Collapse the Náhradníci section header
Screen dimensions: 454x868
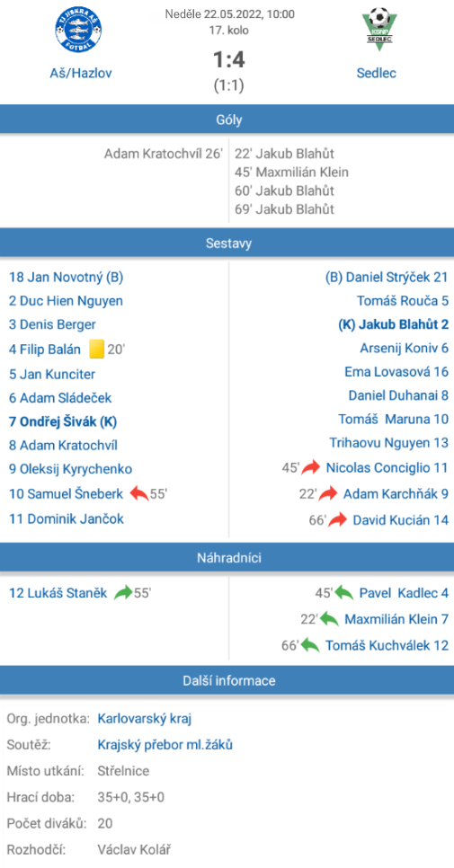pos(227,557)
